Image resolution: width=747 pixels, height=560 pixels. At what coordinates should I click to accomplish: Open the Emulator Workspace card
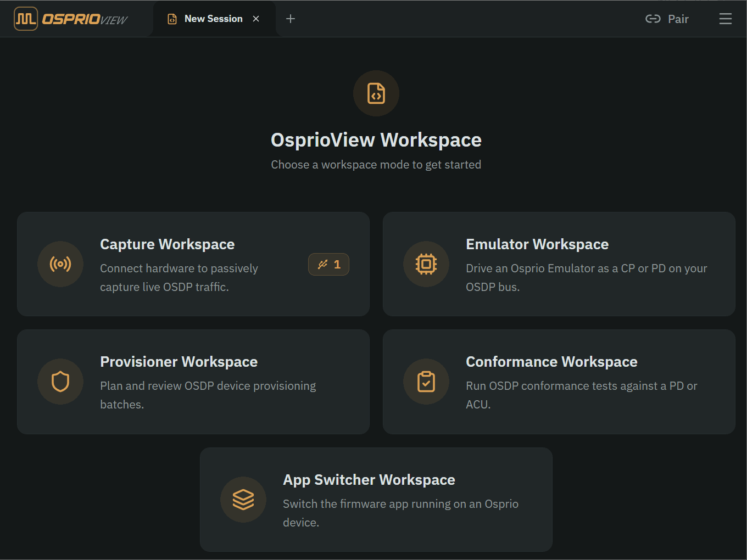coord(559,264)
